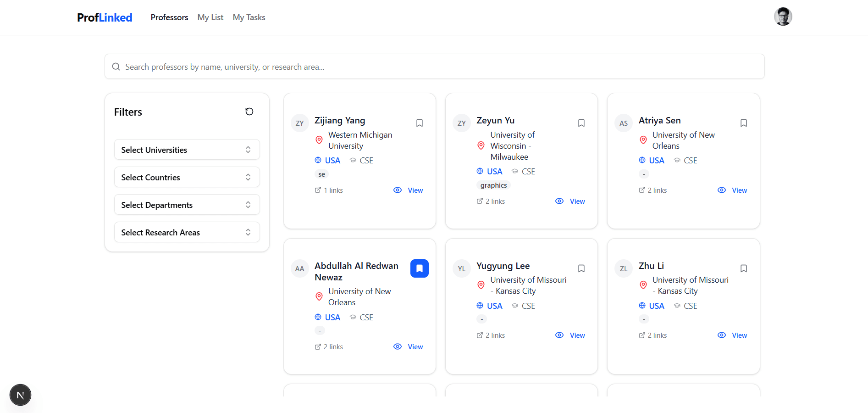Image resolution: width=868 pixels, height=413 pixels.
Task: Click USA on Zijiang Yang's card
Action: point(332,160)
